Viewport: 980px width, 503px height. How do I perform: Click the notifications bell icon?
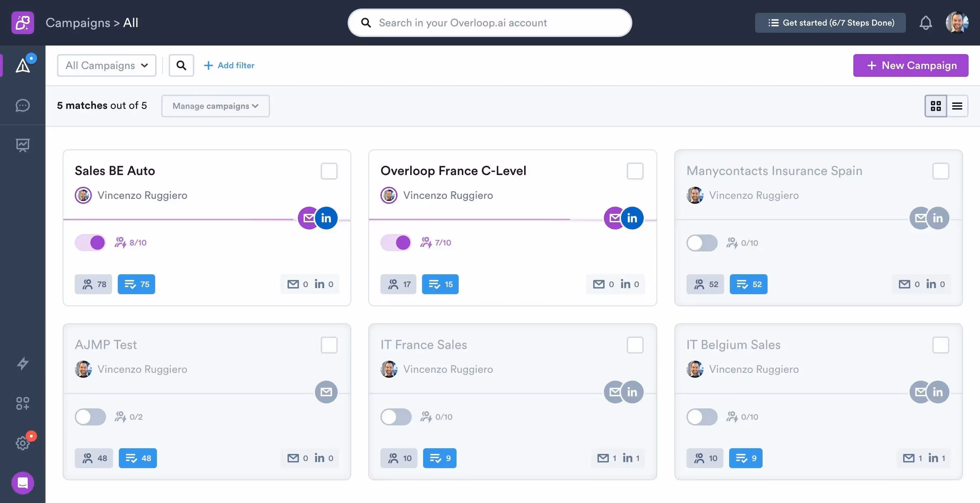(x=926, y=23)
